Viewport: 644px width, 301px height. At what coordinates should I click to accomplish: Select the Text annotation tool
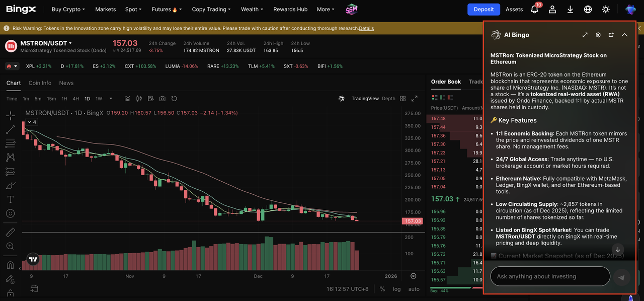10,199
